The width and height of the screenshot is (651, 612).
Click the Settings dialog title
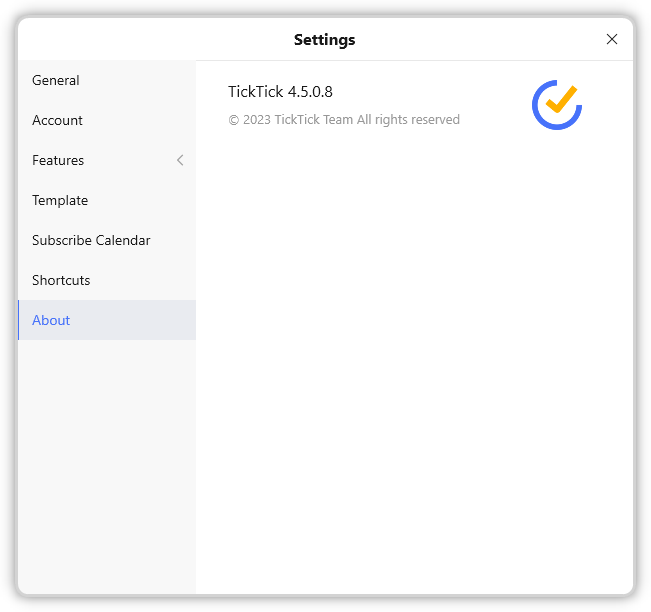(x=325, y=40)
